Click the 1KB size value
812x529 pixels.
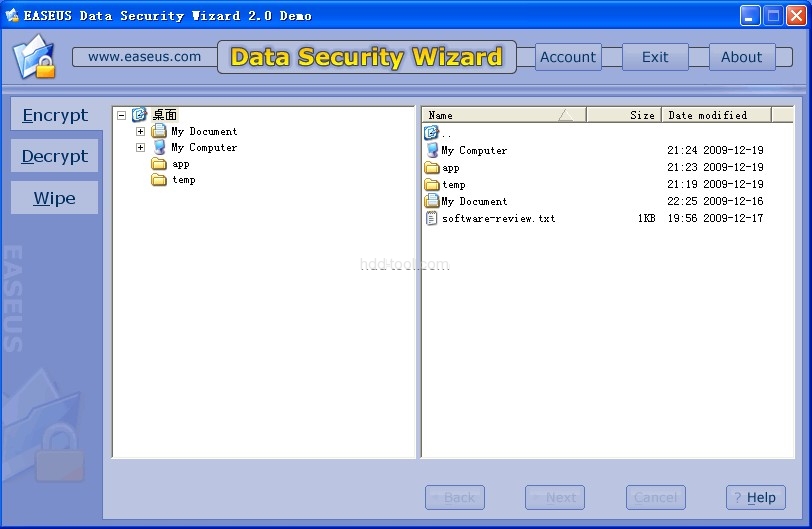pos(646,218)
